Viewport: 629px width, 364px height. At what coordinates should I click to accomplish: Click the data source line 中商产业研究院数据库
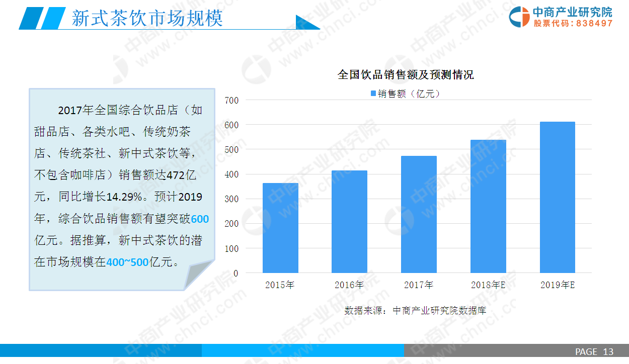click(x=415, y=310)
